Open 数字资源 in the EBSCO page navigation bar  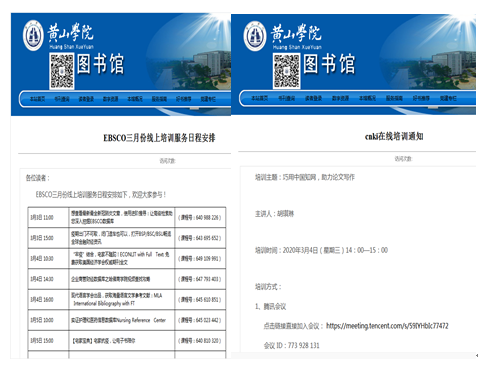point(110,99)
